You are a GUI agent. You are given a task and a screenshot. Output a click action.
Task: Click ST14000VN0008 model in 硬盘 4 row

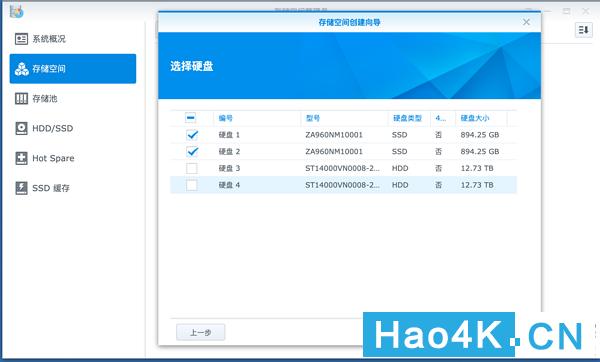pos(342,185)
